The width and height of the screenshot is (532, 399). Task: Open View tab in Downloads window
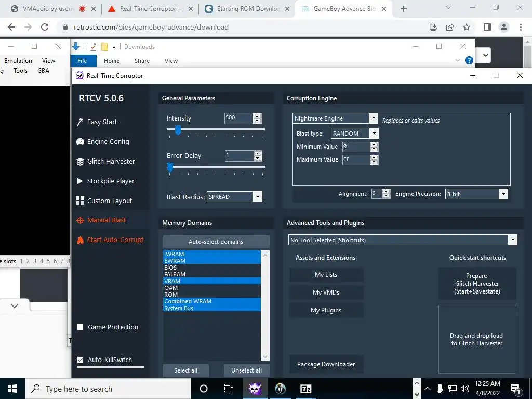tap(171, 61)
